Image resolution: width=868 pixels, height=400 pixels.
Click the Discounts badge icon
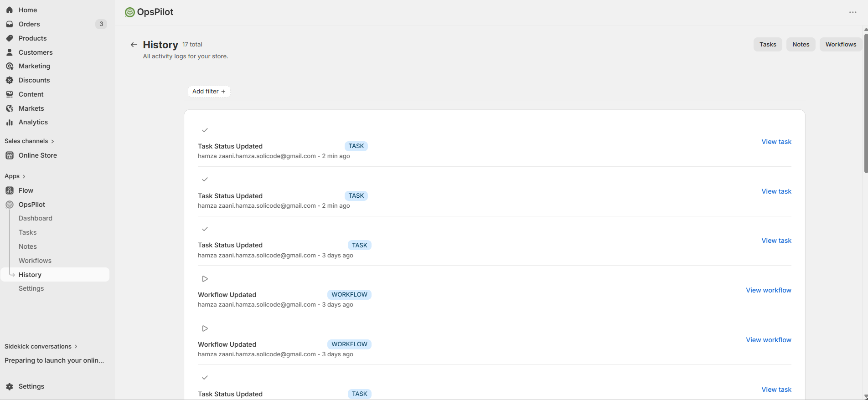pos(10,80)
